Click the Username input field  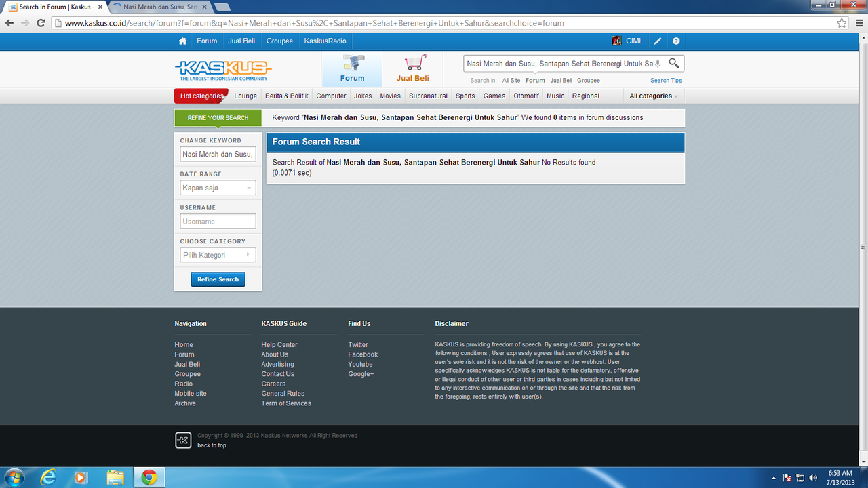pyautogui.click(x=218, y=221)
